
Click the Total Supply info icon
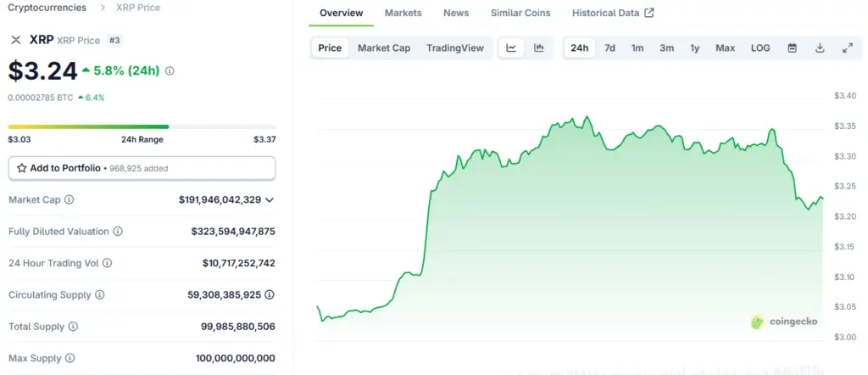click(73, 327)
